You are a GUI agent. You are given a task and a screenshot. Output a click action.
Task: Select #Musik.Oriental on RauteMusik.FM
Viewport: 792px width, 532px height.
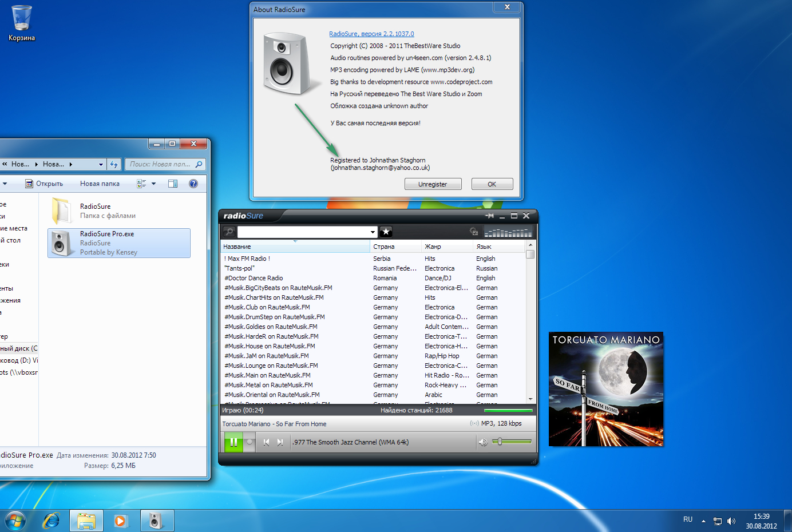(x=373, y=395)
